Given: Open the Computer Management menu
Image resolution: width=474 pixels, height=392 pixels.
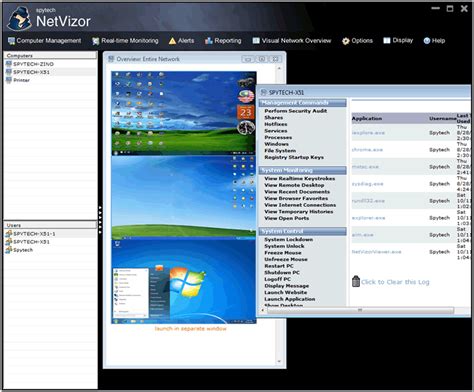Looking at the screenshot, I should 44,41.
